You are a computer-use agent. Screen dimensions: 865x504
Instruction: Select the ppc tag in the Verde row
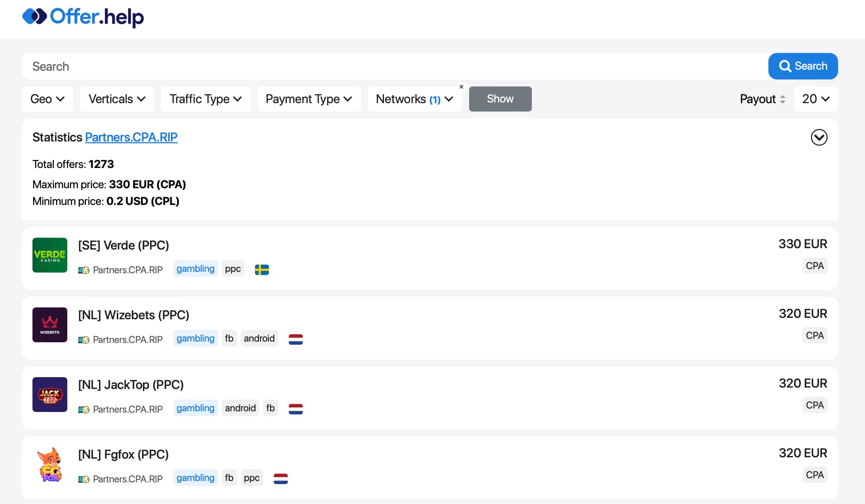point(233,269)
